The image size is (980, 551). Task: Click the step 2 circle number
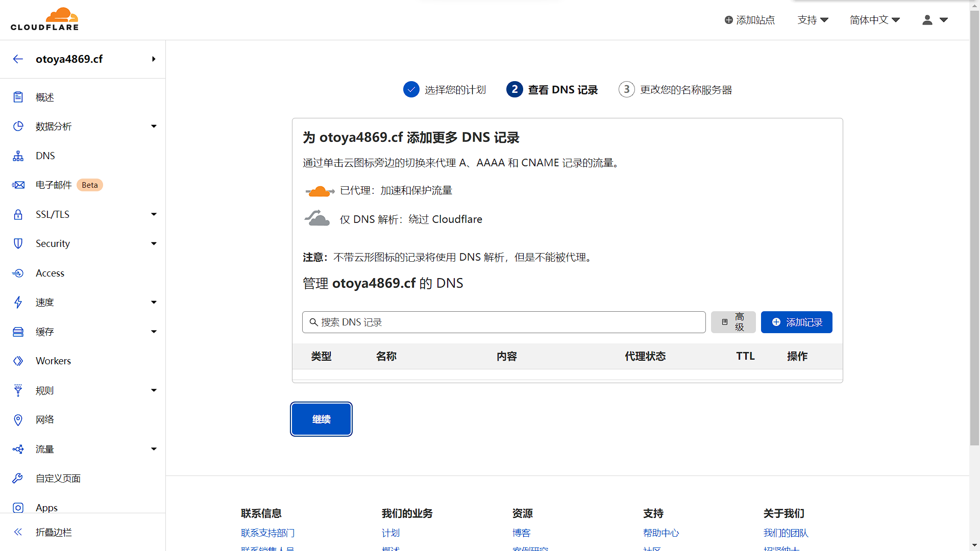pos(514,89)
